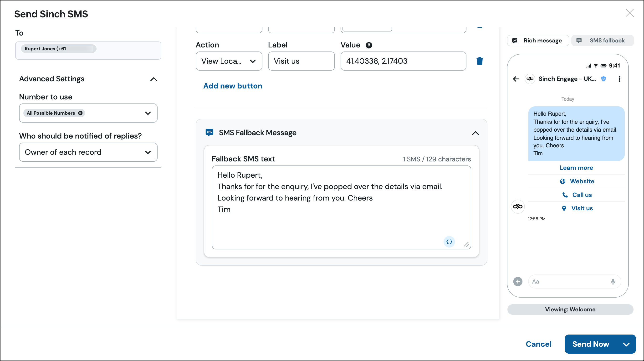Open the three-dot menu in phone preview

619,79
